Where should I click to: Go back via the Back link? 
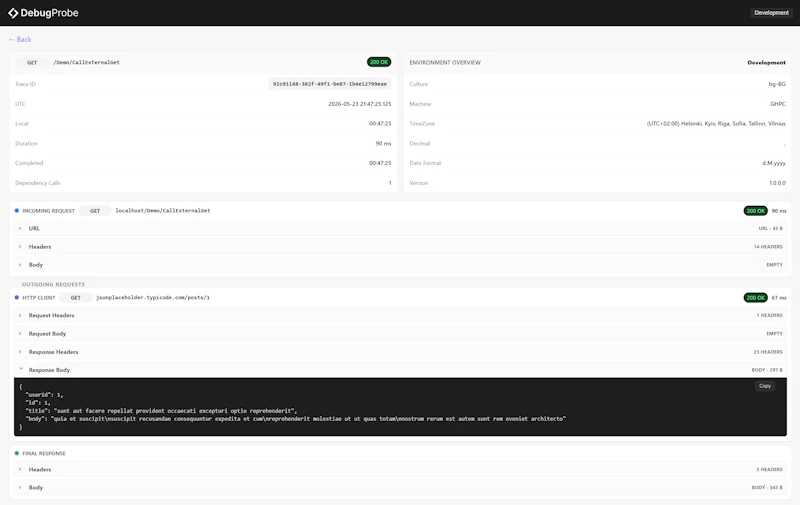[20, 39]
